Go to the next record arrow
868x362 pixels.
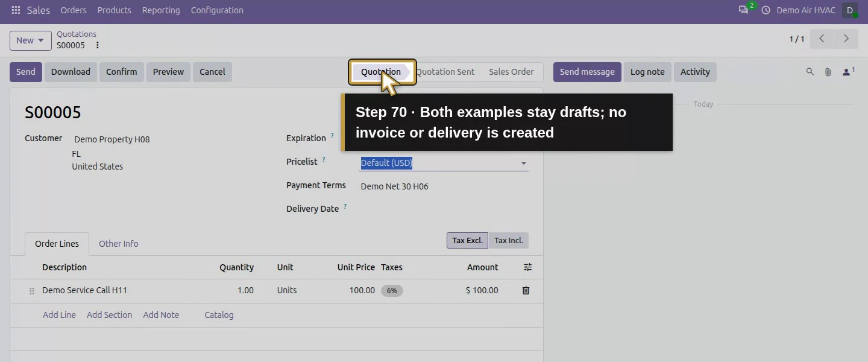click(x=846, y=39)
